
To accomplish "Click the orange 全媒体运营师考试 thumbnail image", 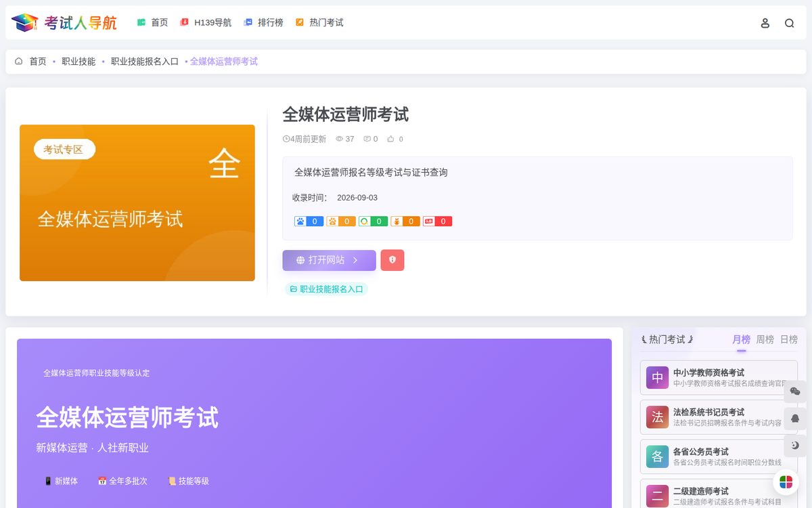I will pos(137,203).
